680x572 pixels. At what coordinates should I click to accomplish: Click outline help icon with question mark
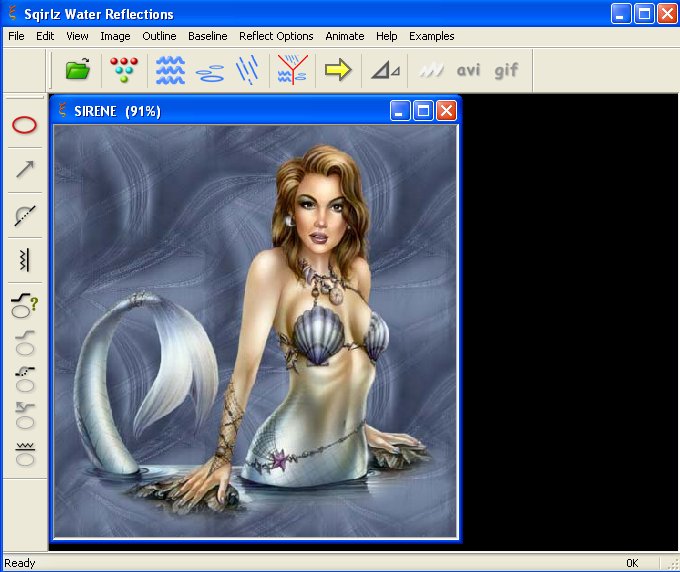point(25,305)
